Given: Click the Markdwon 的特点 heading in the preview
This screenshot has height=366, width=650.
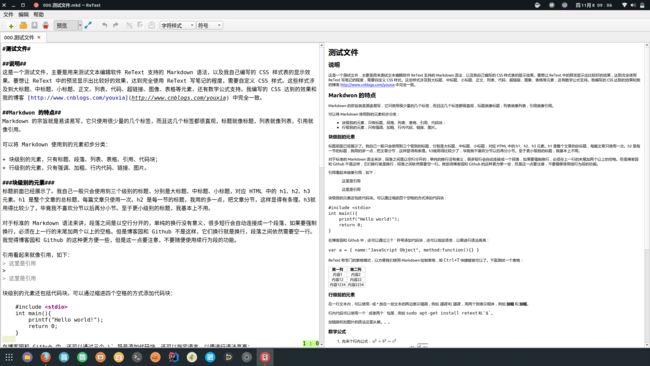Looking at the screenshot, I should [352, 95].
